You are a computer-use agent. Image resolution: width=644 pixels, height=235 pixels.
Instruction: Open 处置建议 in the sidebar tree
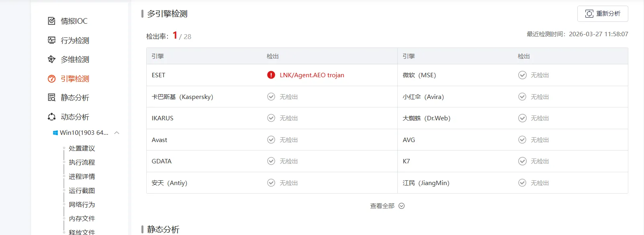click(x=82, y=148)
